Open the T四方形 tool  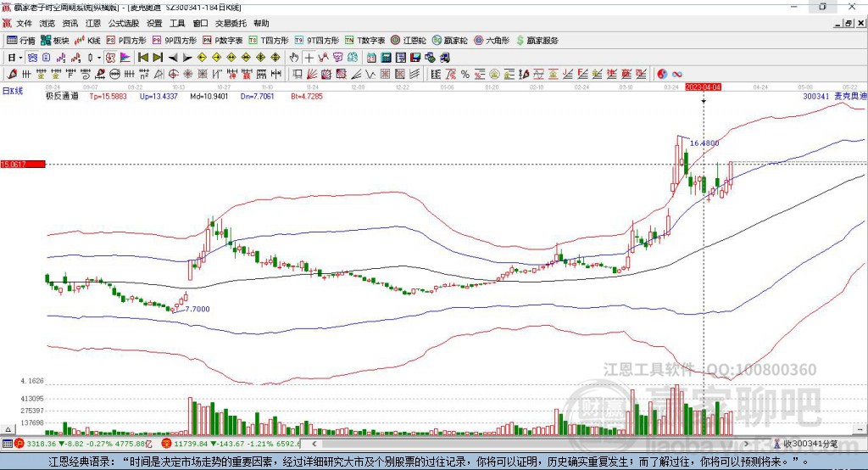pos(269,41)
